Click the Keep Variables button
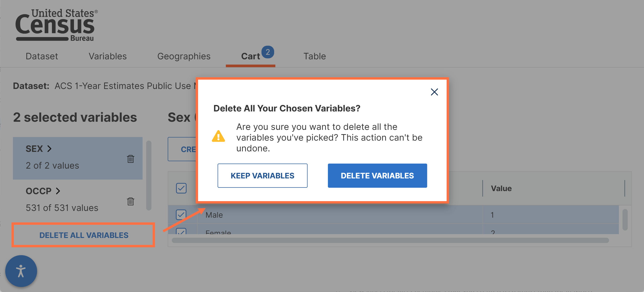Viewport: 644px width, 292px height. tap(262, 176)
